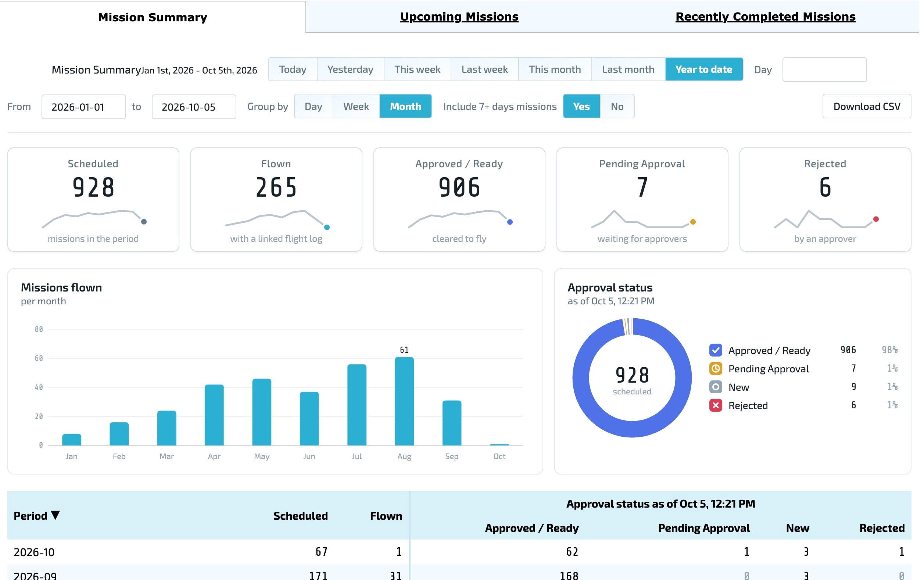Switch to the Upcoming Missions tab
The image size is (924, 580).
(x=459, y=17)
